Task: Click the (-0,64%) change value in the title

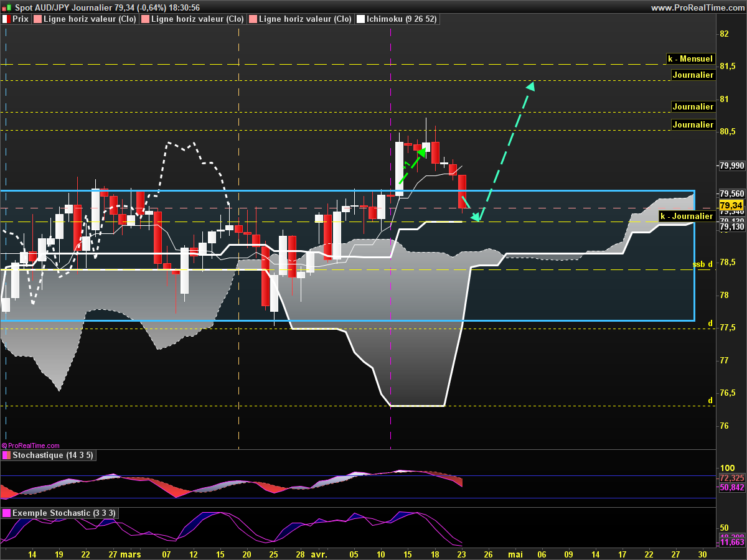Action: pyautogui.click(x=150, y=7)
